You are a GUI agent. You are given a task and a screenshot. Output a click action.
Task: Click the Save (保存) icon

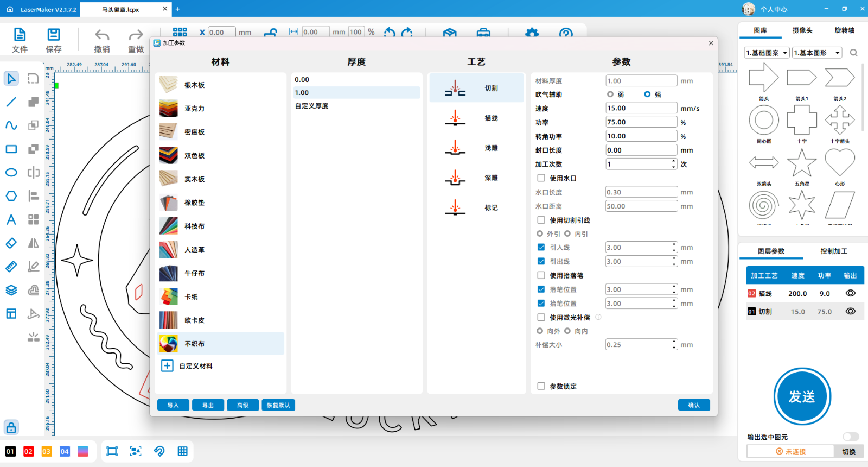(x=53, y=40)
